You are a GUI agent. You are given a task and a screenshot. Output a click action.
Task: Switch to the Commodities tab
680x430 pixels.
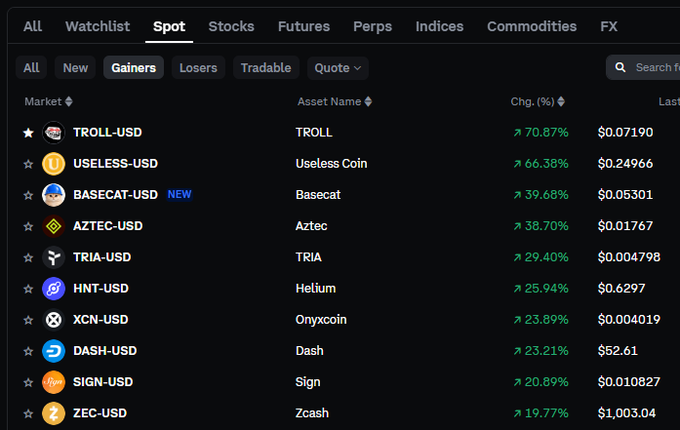532,26
